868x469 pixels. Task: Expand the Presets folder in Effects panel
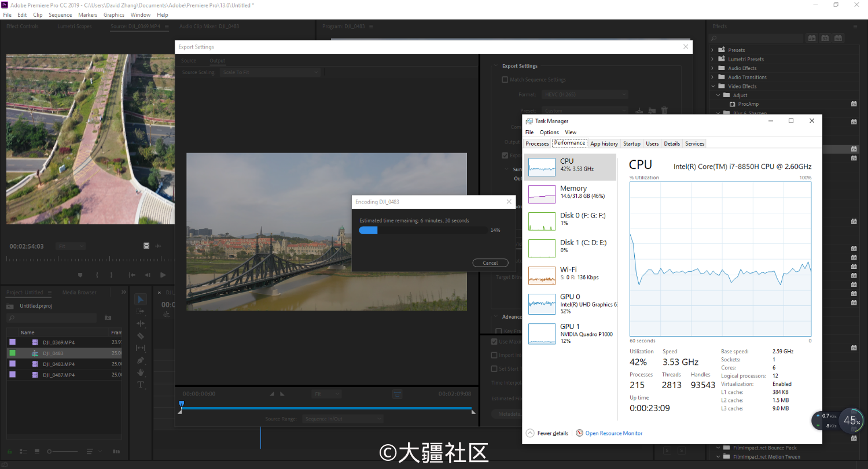click(712, 50)
